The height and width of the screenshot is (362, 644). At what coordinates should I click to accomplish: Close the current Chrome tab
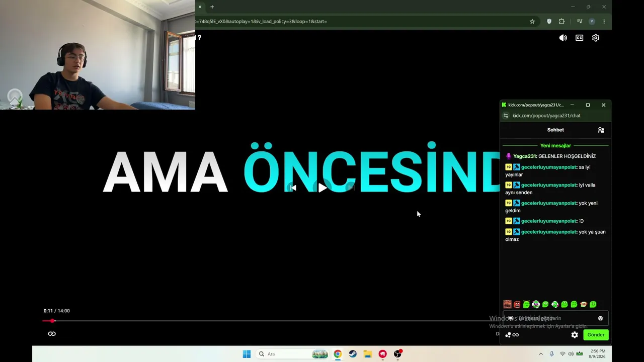point(200,7)
